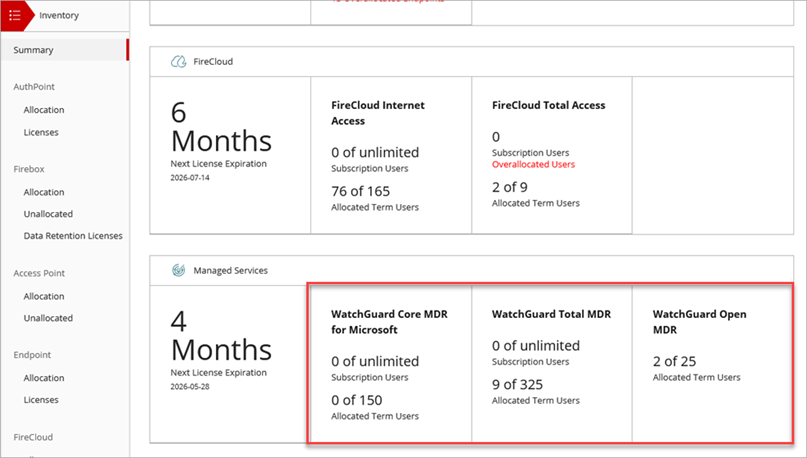
Task: Open the WatchGuard Total MDR tile
Action: [x=552, y=364]
